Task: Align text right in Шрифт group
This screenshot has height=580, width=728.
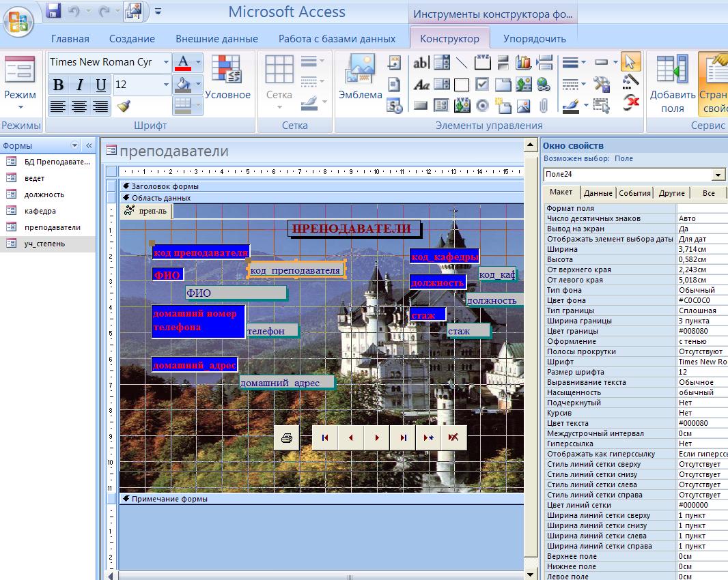Action: pos(100,106)
